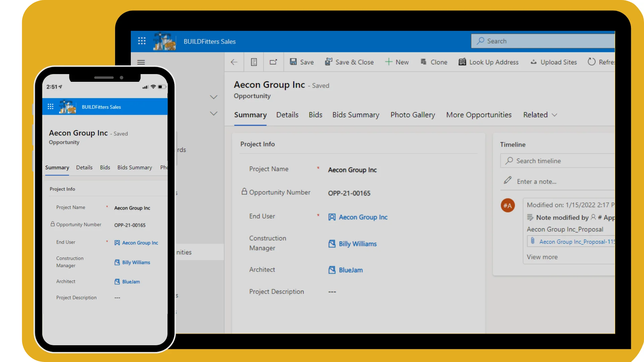Click lock icon by phone Opportunity Number
Screen dimensions: 644x362
point(53,224)
